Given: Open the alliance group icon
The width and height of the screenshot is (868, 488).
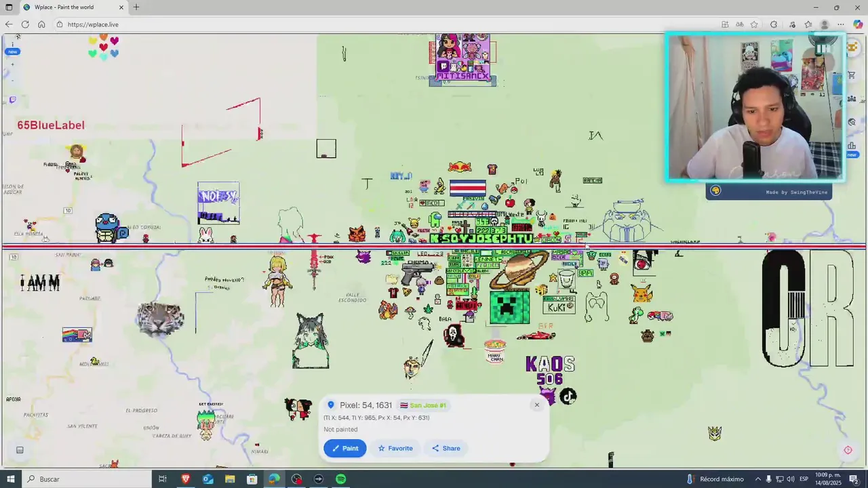Looking at the screenshot, I should click(852, 99).
